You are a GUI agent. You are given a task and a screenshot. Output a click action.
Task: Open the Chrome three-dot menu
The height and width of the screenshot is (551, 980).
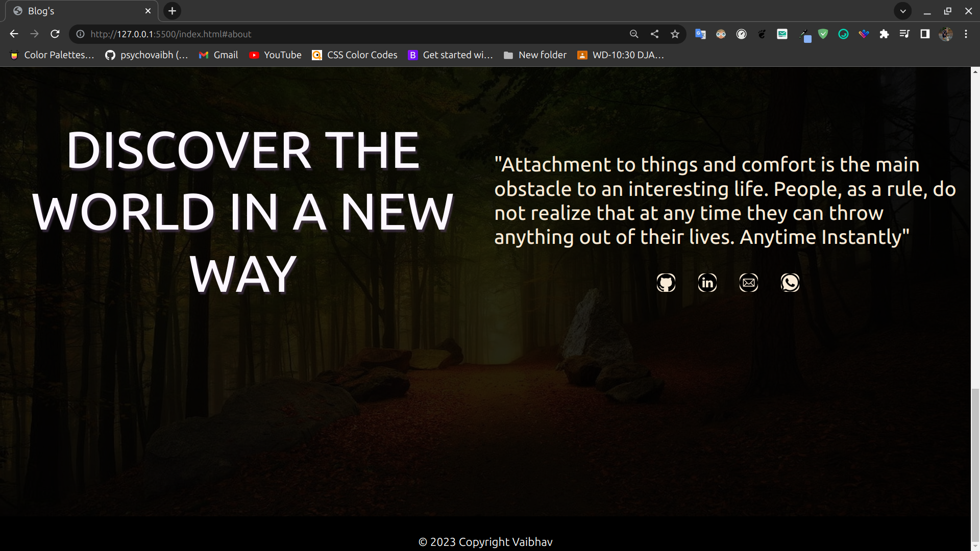(x=966, y=34)
